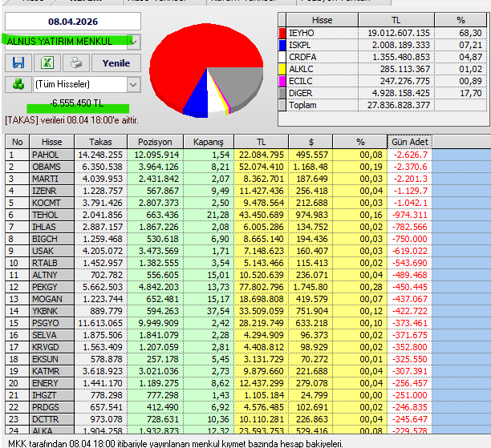Select the IHGZT stock cell
Image resolution: width=491 pixels, height=448 pixels.
coord(52,395)
